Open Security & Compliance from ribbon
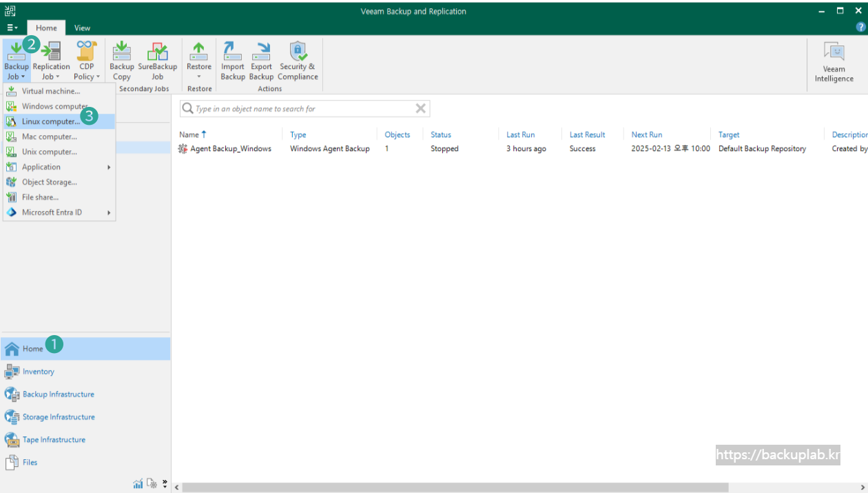The width and height of the screenshot is (868, 493). [x=298, y=61]
